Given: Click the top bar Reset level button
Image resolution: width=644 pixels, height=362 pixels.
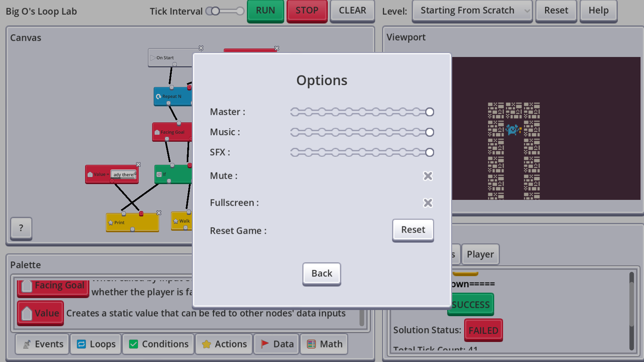Looking at the screenshot, I should pos(556,11).
